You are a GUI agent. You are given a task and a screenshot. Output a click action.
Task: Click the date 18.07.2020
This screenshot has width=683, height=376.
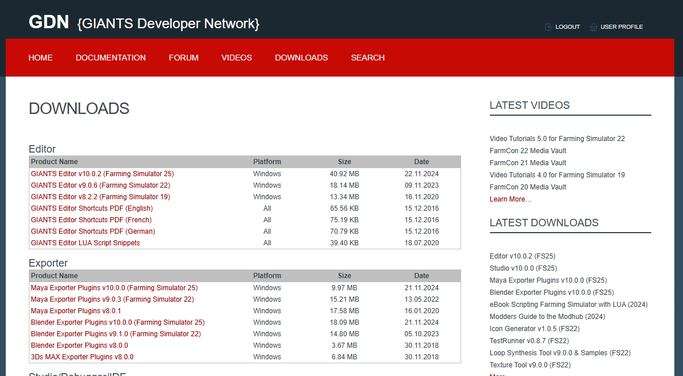(422, 243)
